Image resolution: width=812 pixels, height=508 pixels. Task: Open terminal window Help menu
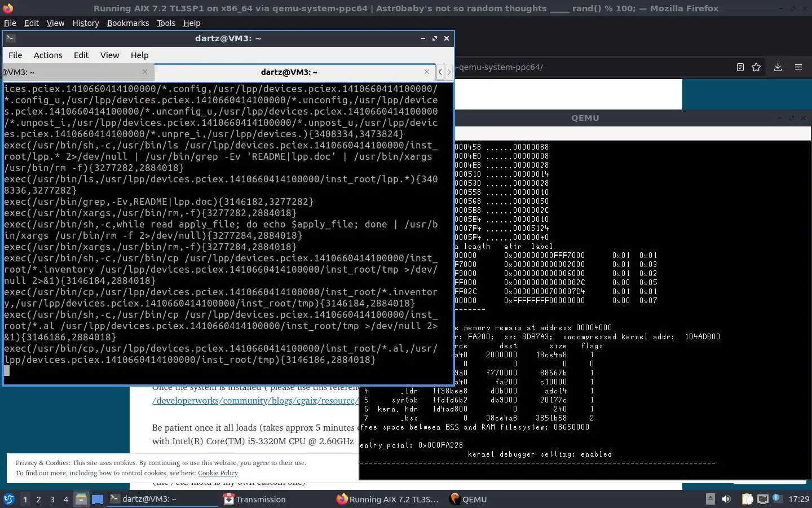(139, 55)
